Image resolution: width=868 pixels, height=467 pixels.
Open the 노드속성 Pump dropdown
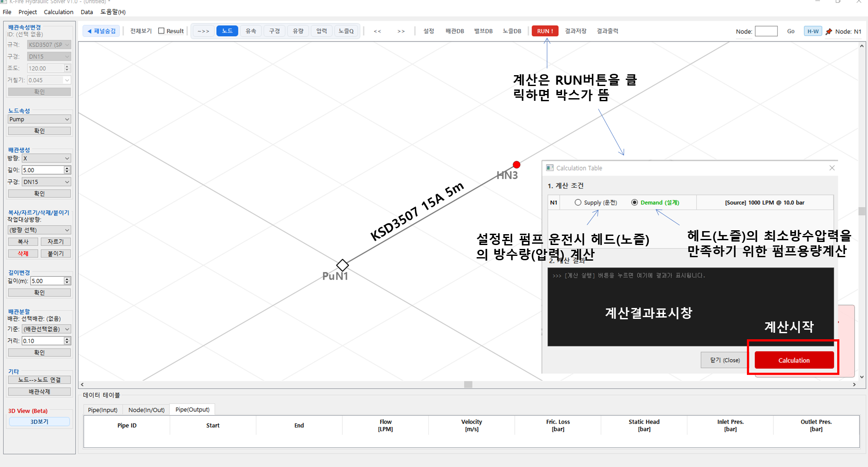click(39, 119)
